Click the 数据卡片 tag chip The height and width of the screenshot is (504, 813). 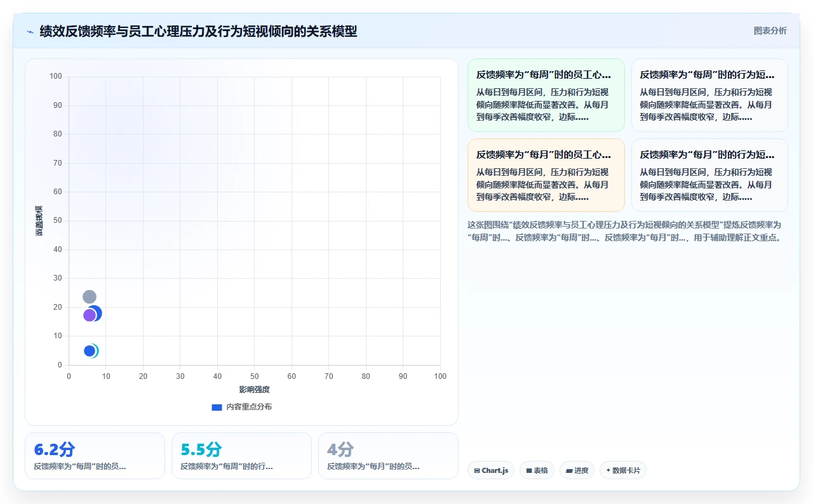click(622, 470)
